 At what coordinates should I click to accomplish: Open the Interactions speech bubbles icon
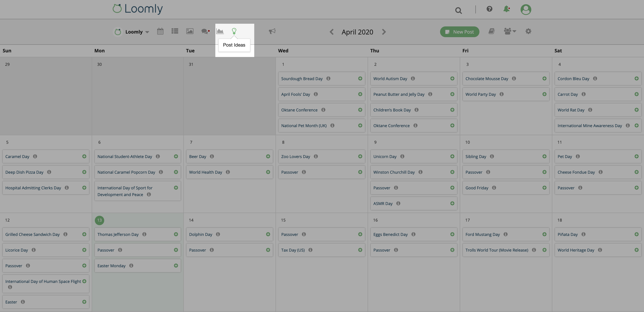pyautogui.click(x=205, y=31)
